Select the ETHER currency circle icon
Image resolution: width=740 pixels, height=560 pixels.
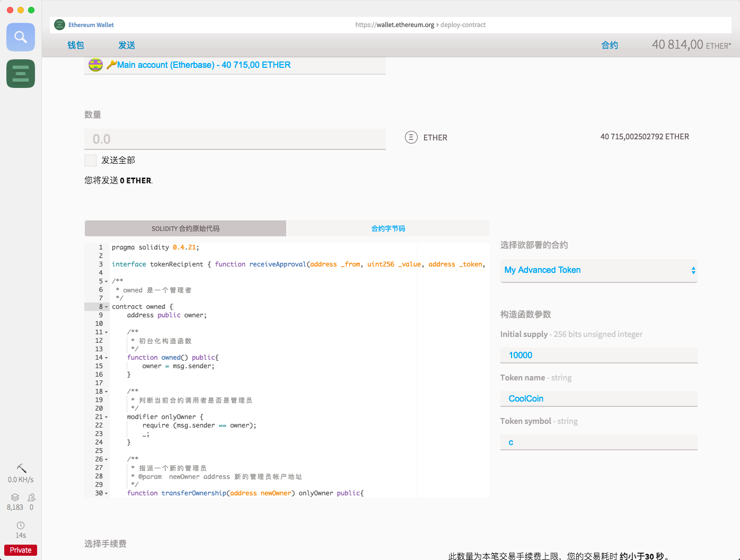point(411,137)
